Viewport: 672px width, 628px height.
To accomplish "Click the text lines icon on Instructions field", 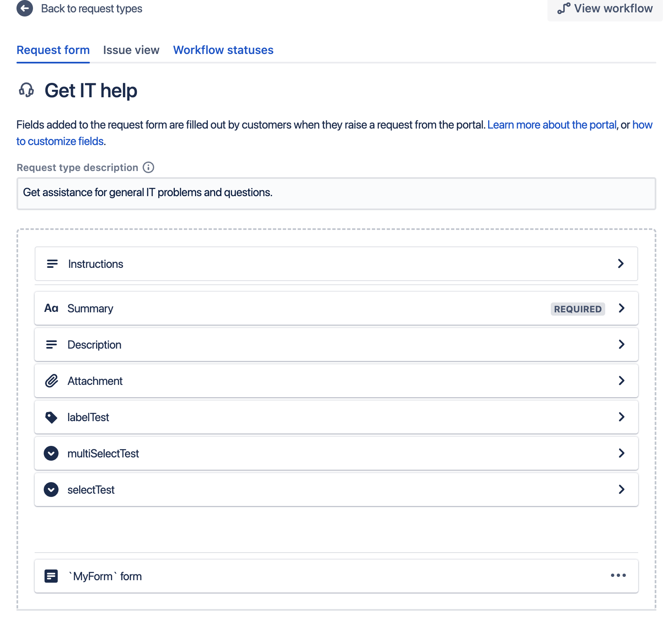I will pyautogui.click(x=52, y=264).
